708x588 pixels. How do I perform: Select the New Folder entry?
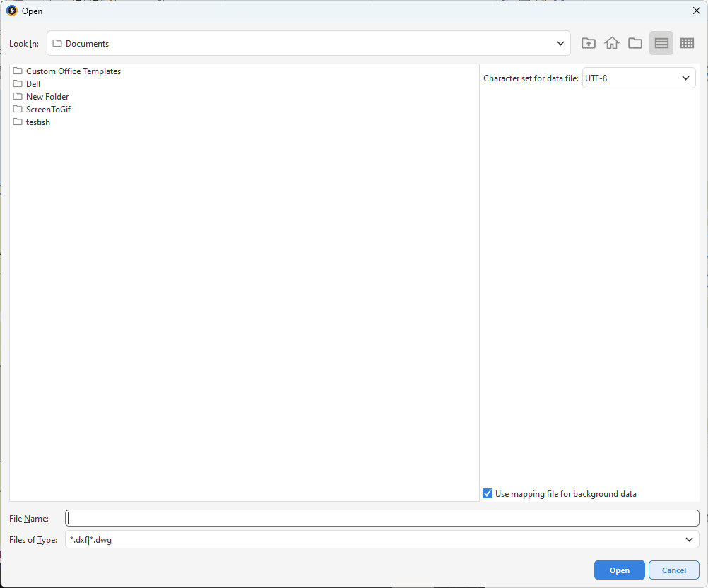tap(47, 97)
